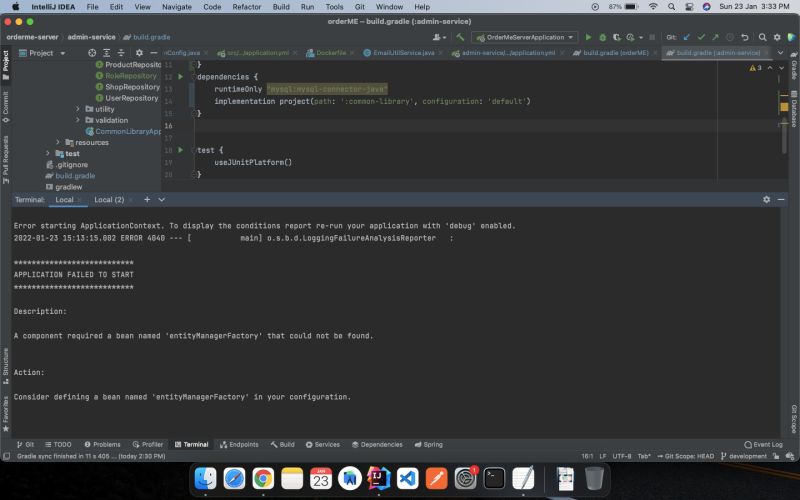
Task: Run OrderMeServerApplication with the green play button
Action: [x=588, y=37]
